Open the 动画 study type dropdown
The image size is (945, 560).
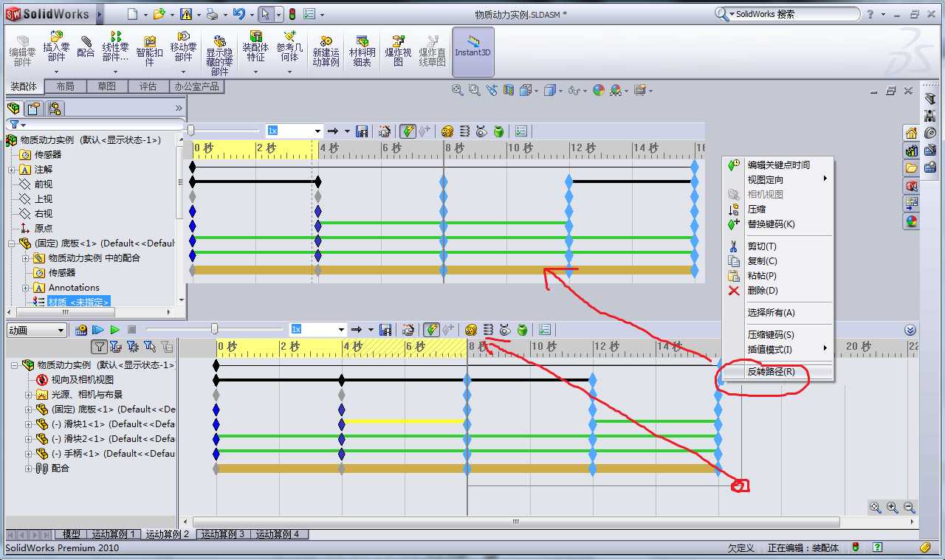point(37,330)
